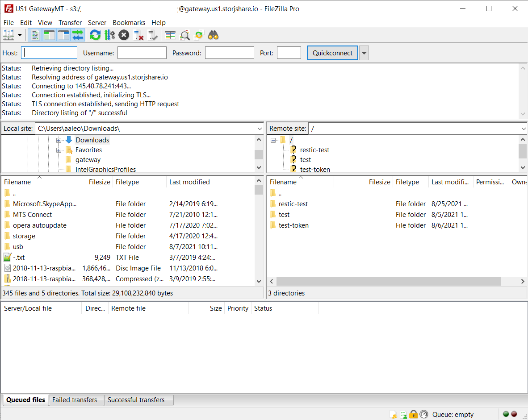The height and width of the screenshot is (420, 528).
Task: Sort local files by Filetype column
Action: click(x=139, y=182)
